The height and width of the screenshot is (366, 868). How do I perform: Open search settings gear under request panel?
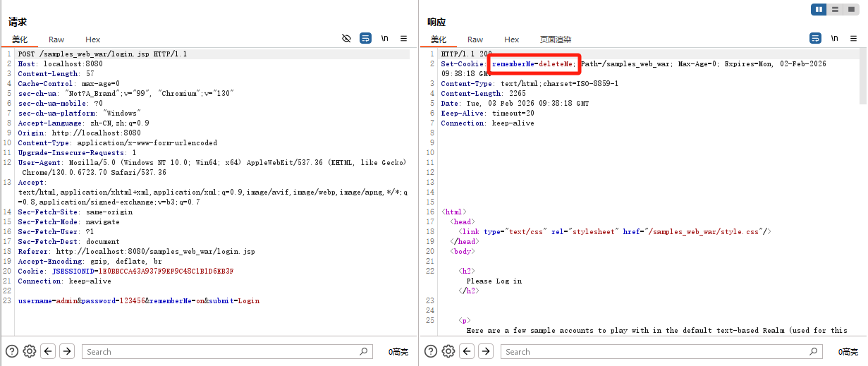click(30, 351)
